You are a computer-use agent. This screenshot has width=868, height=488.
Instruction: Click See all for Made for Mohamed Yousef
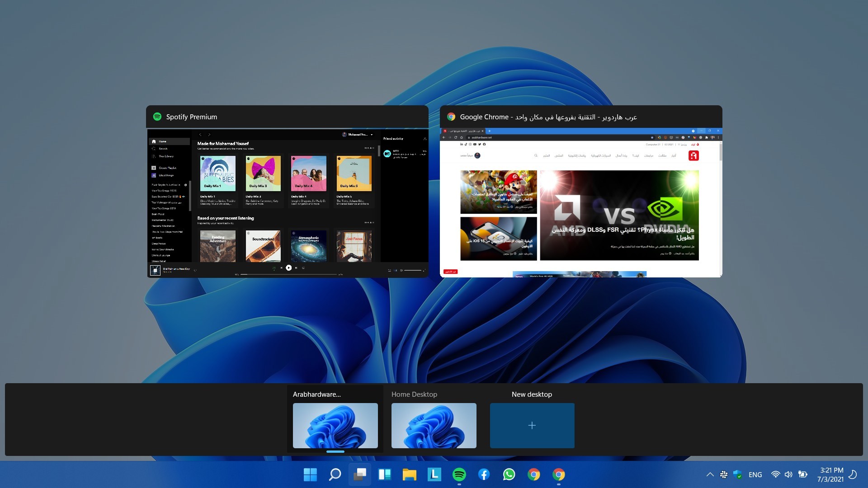click(x=369, y=148)
